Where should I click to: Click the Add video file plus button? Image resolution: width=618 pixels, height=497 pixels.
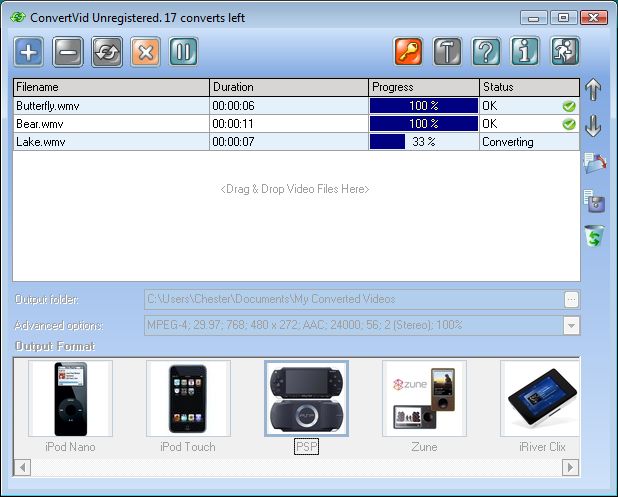click(x=29, y=51)
